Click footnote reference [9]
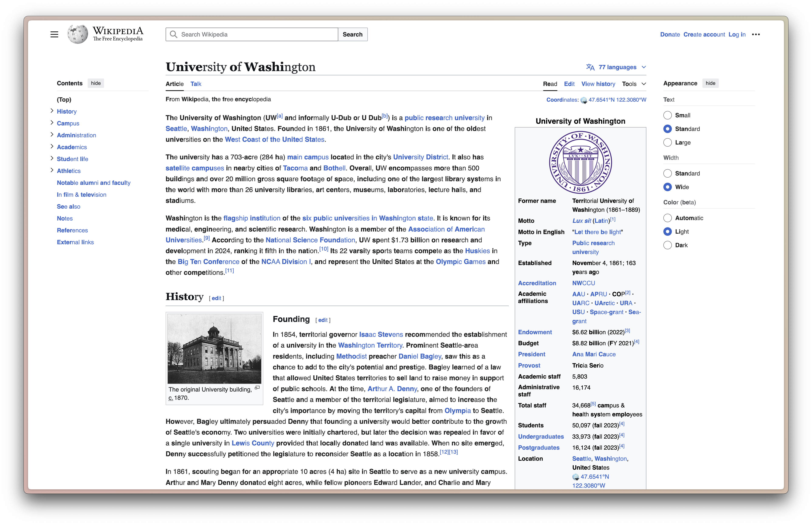Screen dimensions: 812x525 206,238
